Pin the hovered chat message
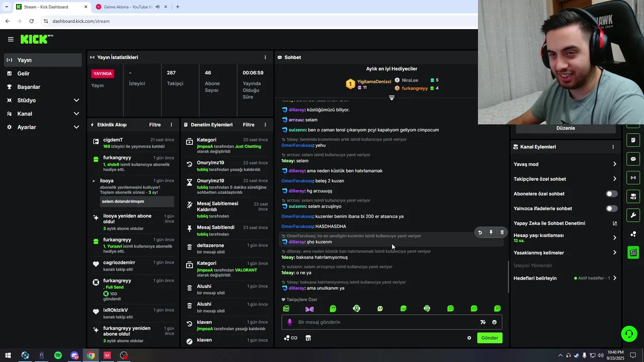644x362 pixels. (491, 232)
